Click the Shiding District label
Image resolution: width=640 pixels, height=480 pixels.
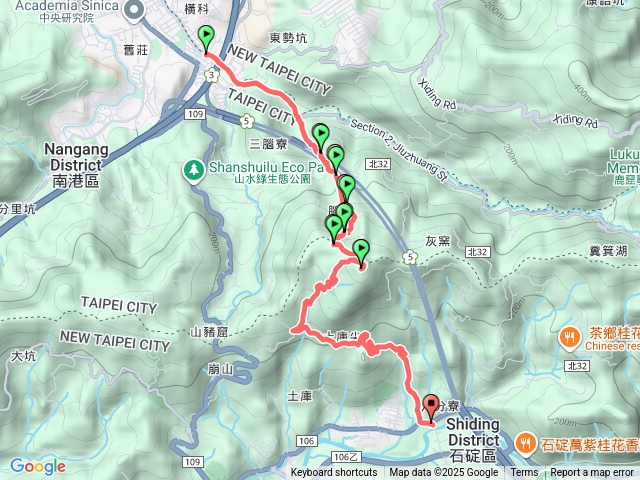(473, 440)
